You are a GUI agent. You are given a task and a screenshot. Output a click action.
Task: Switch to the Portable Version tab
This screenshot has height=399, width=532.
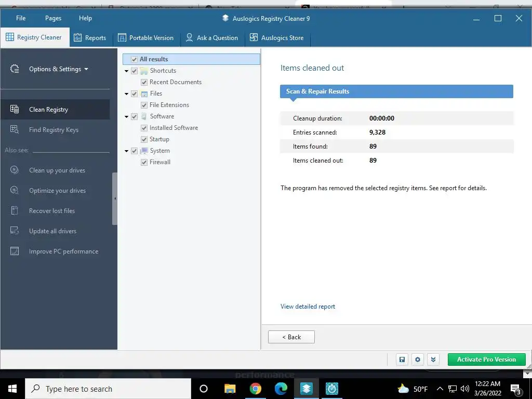(x=145, y=37)
